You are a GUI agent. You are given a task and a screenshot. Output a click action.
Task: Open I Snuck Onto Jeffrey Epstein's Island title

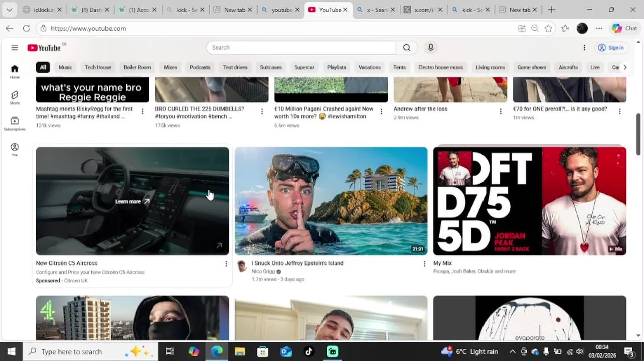coord(297,263)
